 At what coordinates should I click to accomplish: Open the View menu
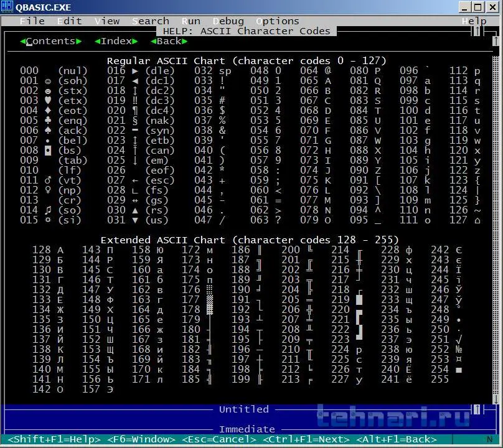tap(107, 21)
